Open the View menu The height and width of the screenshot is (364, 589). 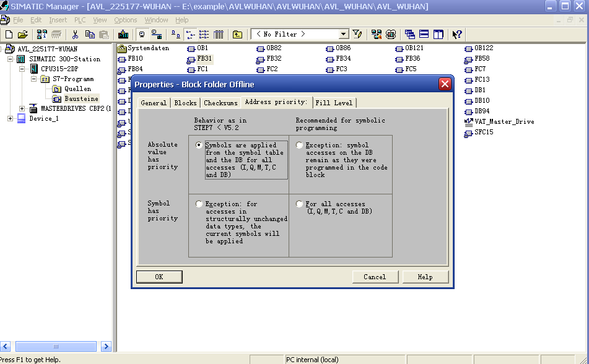[x=100, y=20]
